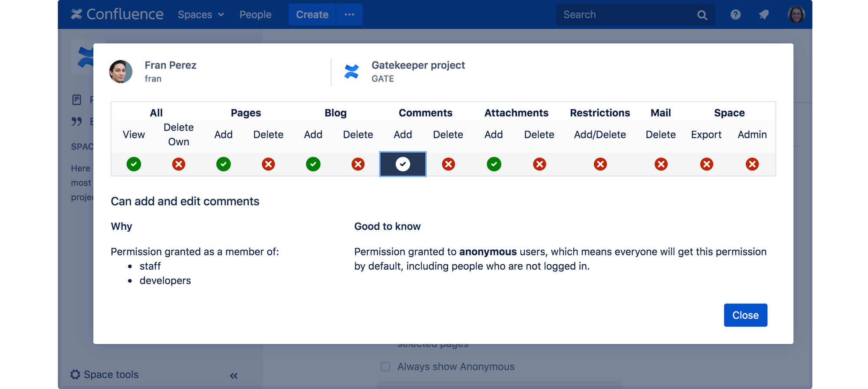Click the Space Export permission cross icon
Image resolution: width=868 pixels, height=389 pixels.
coord(707,164)
